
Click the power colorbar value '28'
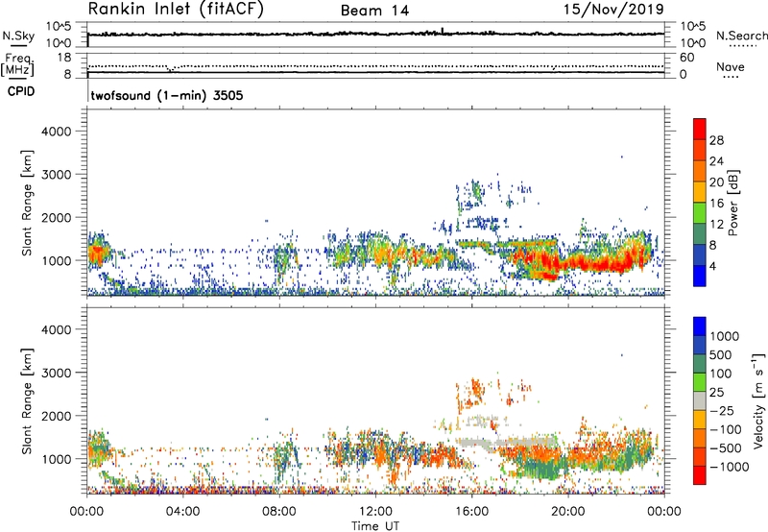(x=716, y=140)
